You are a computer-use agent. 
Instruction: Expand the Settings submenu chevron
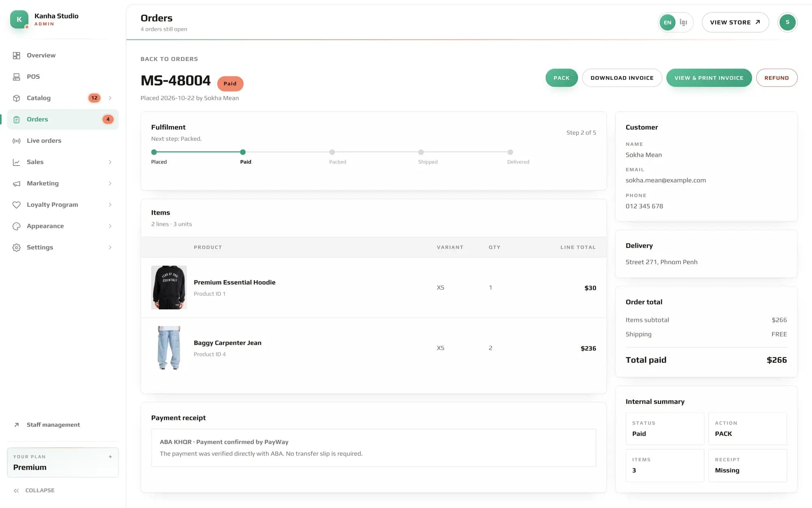110,247
